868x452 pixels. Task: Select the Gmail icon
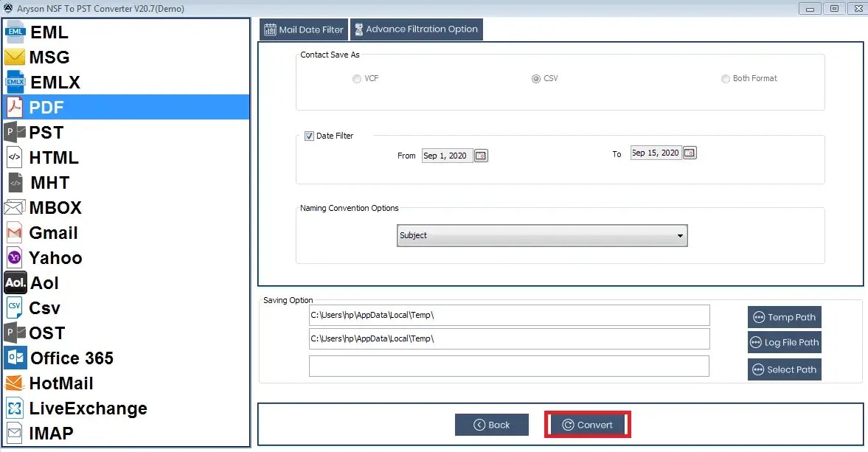pyautogui.click(x=15, y=232)
